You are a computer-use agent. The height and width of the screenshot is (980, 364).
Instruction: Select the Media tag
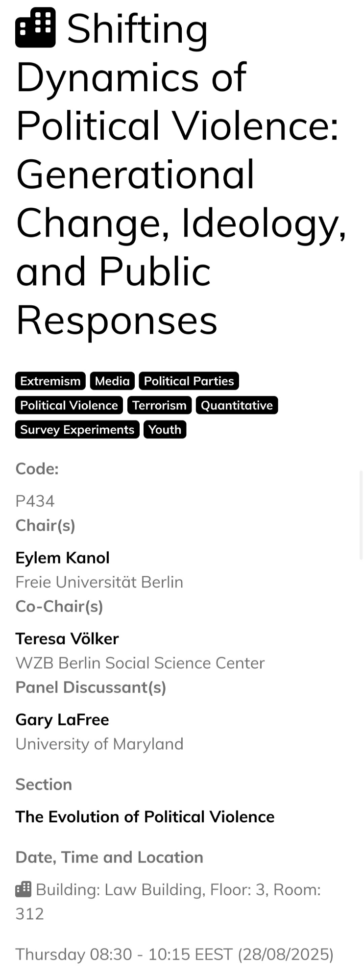click(112, 381)
